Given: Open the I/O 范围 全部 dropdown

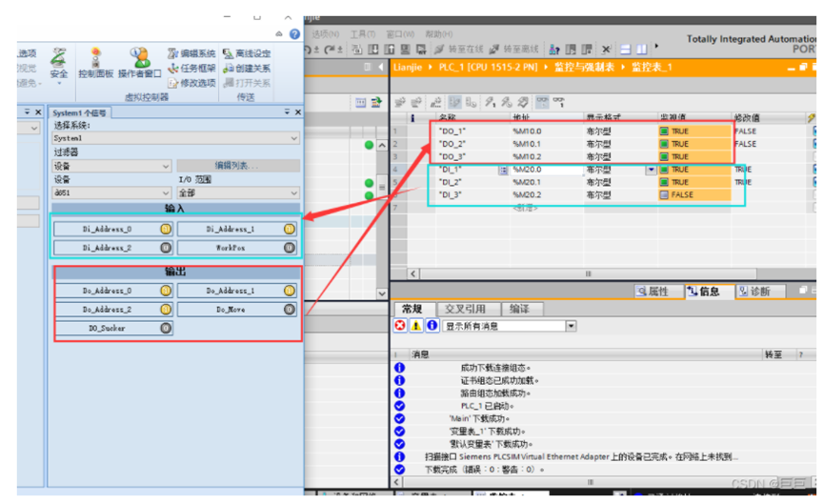Looking at the screenshot, I should coord(238,192).
